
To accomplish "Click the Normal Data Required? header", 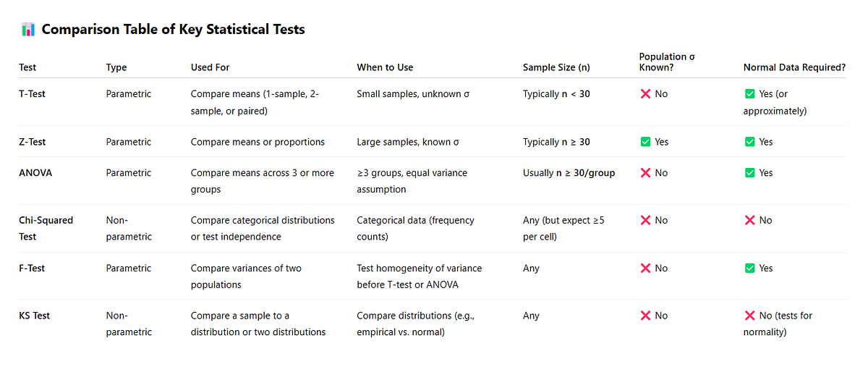I will [794, 67].
